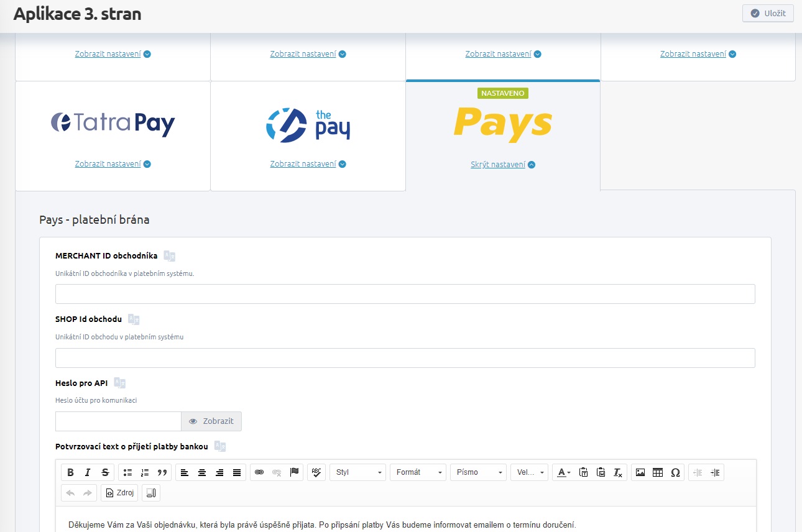Click translate icon beside Potvrzovací text label
Image resolution: width=802 pixels, height=532 pixels.
point(220,447)
